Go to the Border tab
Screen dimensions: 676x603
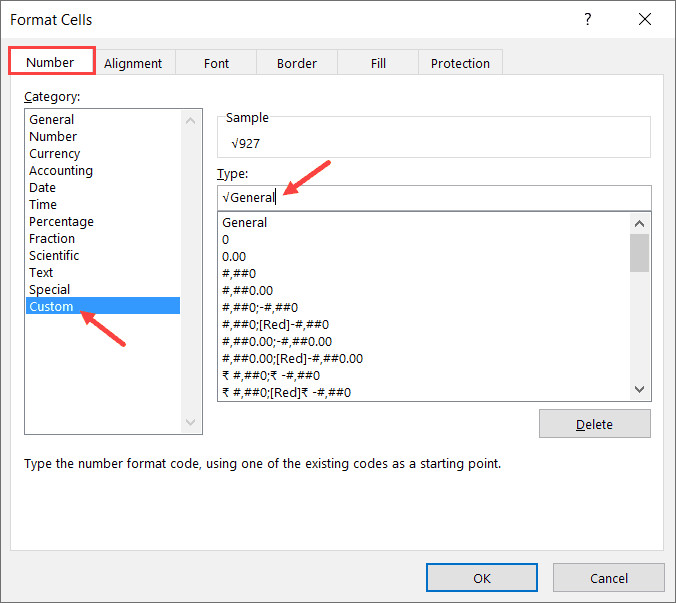pos(296,63)
